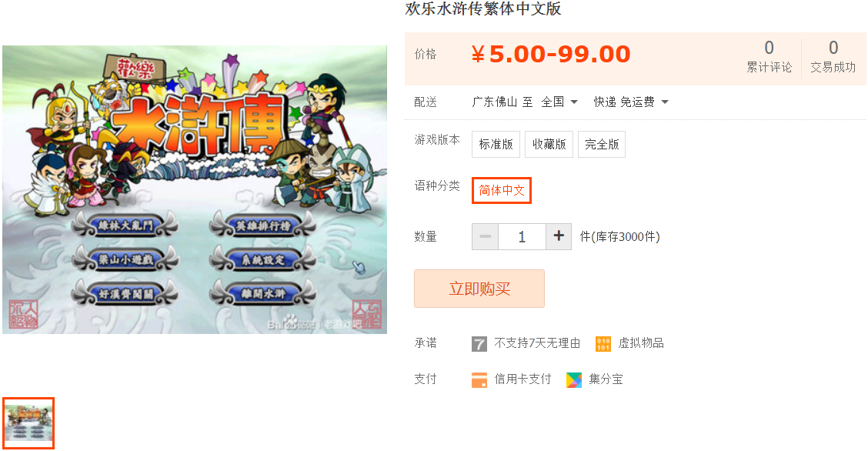
Task: Select the product thumbnail below main image
Action: tap(28, 423)
